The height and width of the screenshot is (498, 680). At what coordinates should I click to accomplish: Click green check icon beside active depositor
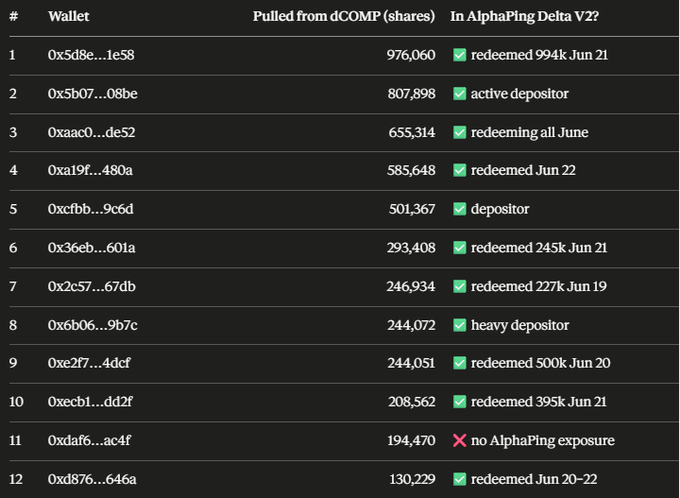click(459, 94)
